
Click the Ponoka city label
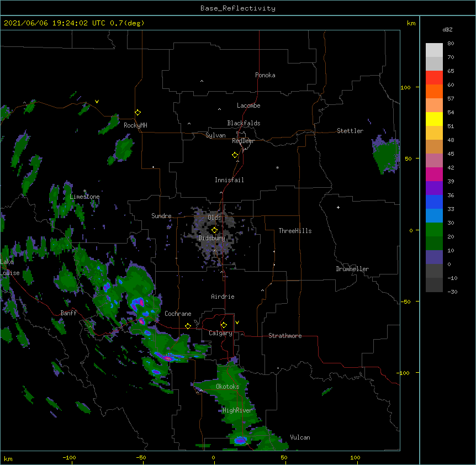pos(265,75)
